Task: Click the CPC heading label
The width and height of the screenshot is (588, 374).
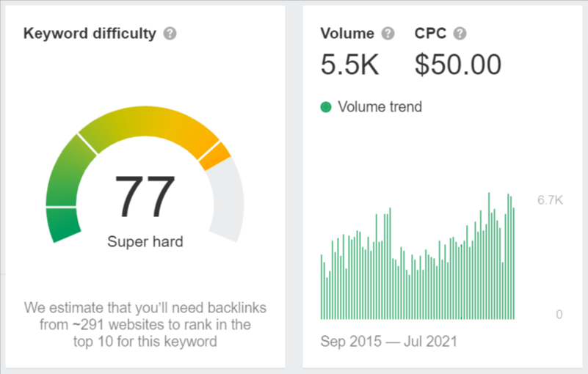Action: [x=430, y=34]
